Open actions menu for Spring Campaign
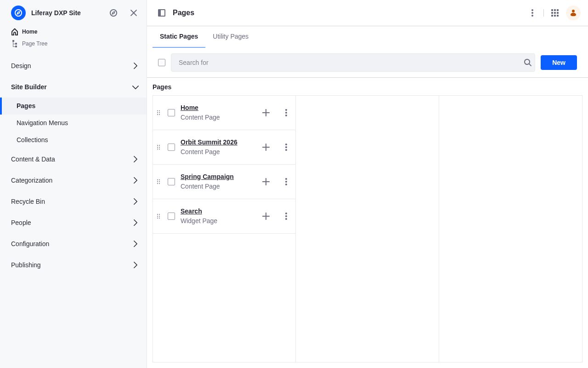The width and height of the screenshot is (588, 368). tap(286, 182)
